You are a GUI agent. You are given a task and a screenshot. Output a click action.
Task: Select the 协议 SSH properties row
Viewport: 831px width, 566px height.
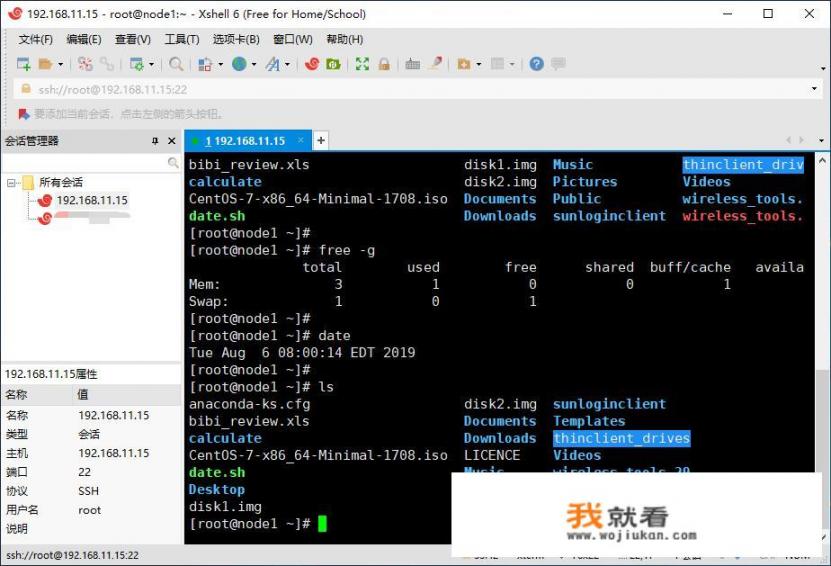pyautogui.click(x=91, y=491)
